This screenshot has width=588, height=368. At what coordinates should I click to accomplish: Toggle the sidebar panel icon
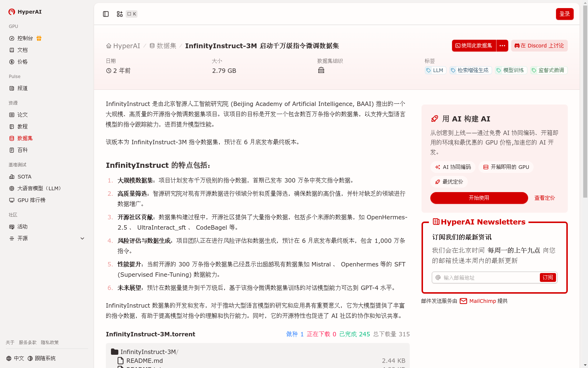point(106,14)
